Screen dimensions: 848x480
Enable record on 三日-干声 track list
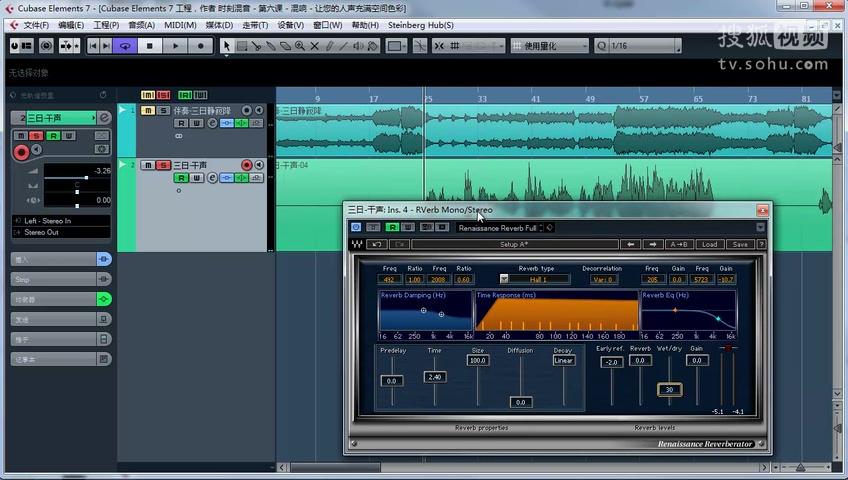[247, 165]
